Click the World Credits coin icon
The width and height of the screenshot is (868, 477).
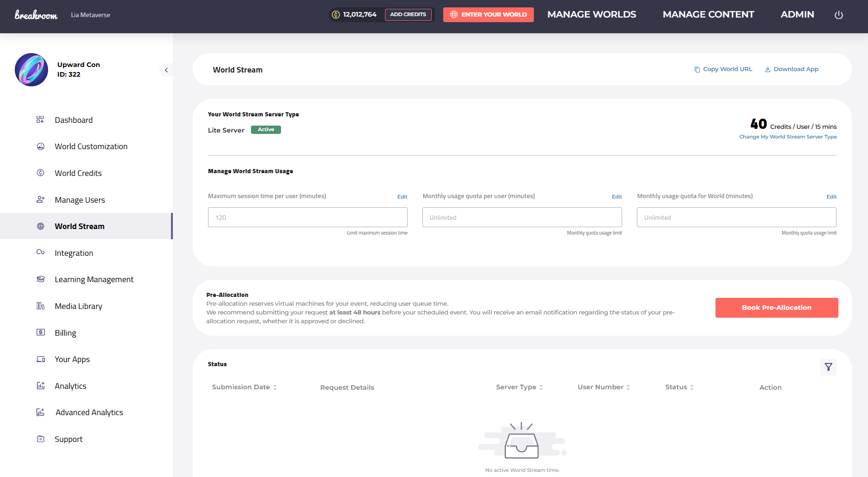pyautogui.click(x=41, y=173)
